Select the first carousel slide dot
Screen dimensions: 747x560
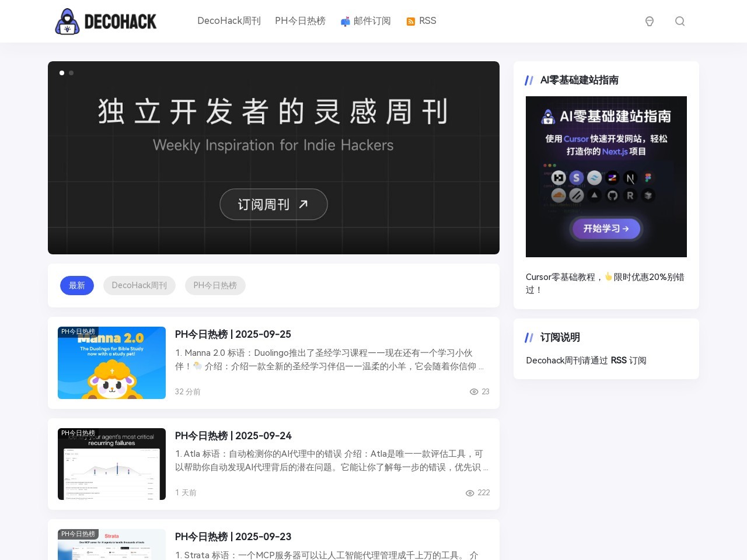pos(62,73)
